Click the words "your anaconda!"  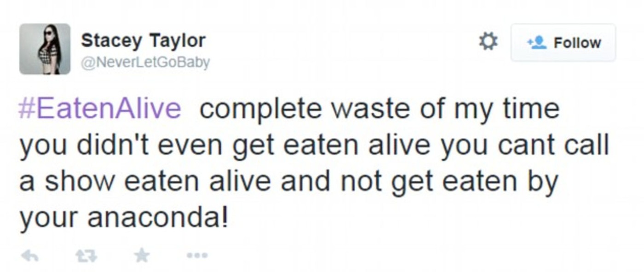(124, 217)
